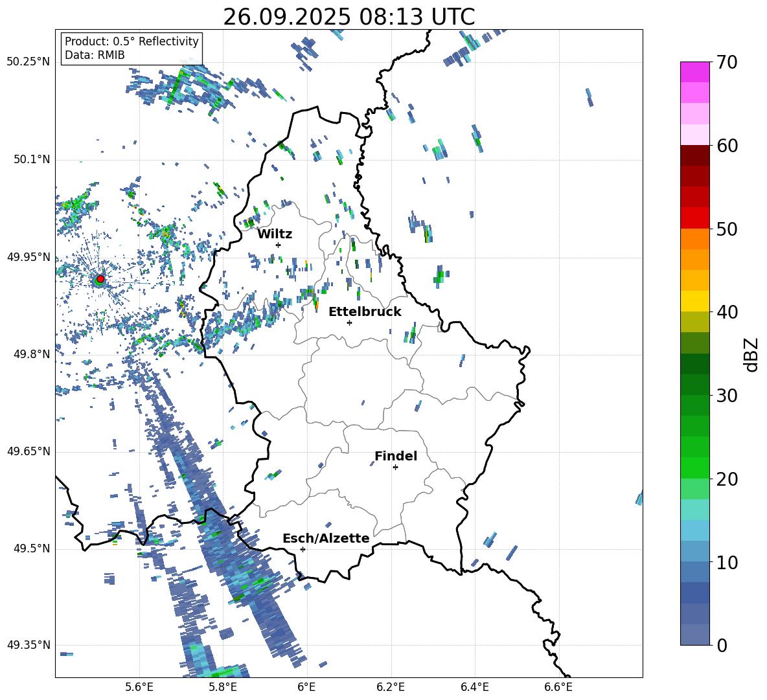Click the 49.5°N latitude label
The image size is (767, 700).
click(x=32, y=548)
